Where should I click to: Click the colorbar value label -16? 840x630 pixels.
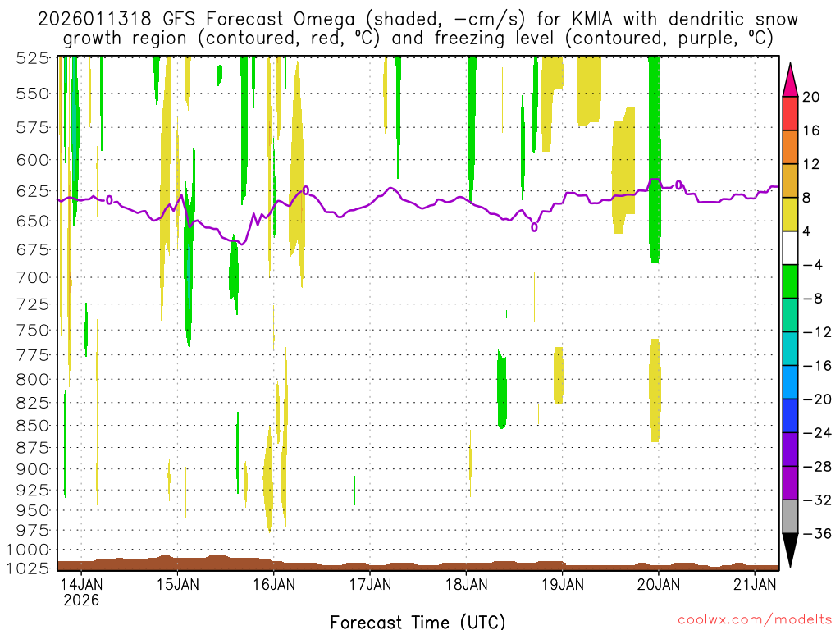tap(816, 366)
